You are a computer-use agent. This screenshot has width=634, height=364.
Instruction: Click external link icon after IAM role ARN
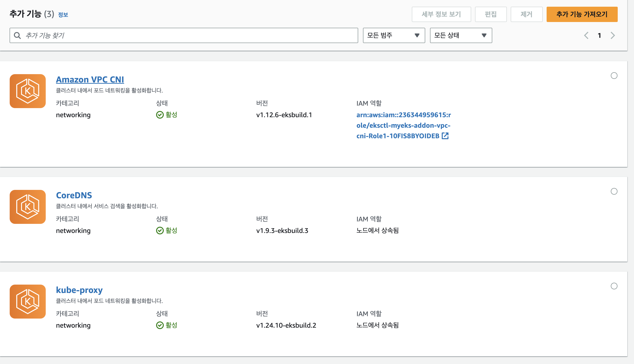(445, 136)
